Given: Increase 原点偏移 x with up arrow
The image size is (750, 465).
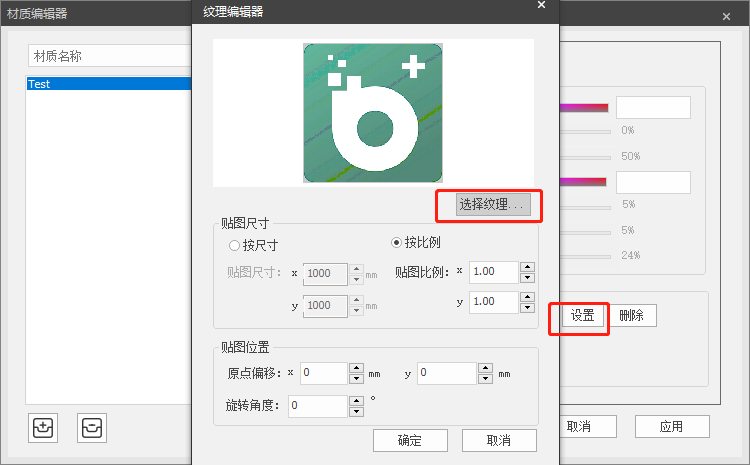Looking at the screenshot, I should point(356,368).
